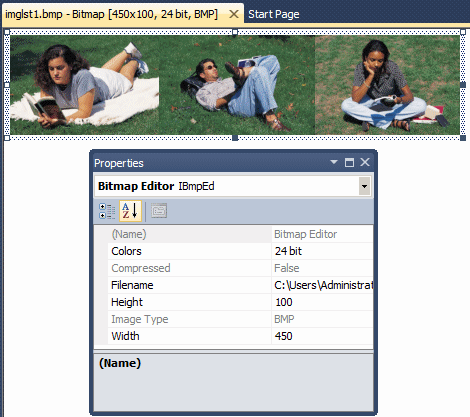The image size is (470, 417).
Task: Open the Properties window position menu arrow
Action: point(334,162)
